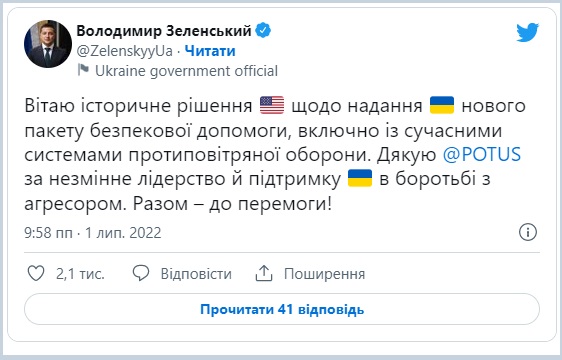
Task: Click the @ZelenskyyUa handle
Action: tap(124, 51)
